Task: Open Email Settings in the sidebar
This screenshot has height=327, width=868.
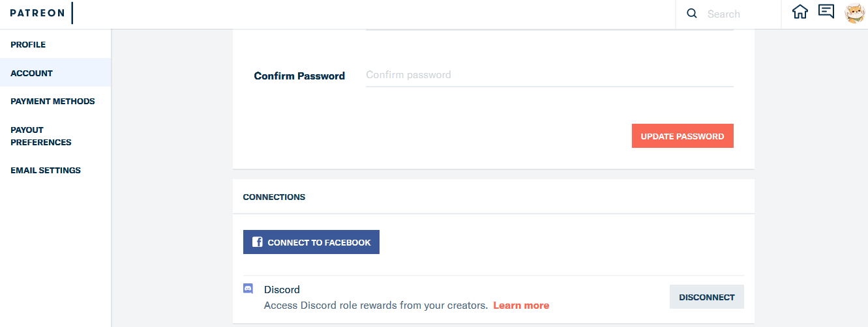Action: (x=46, y=170)
